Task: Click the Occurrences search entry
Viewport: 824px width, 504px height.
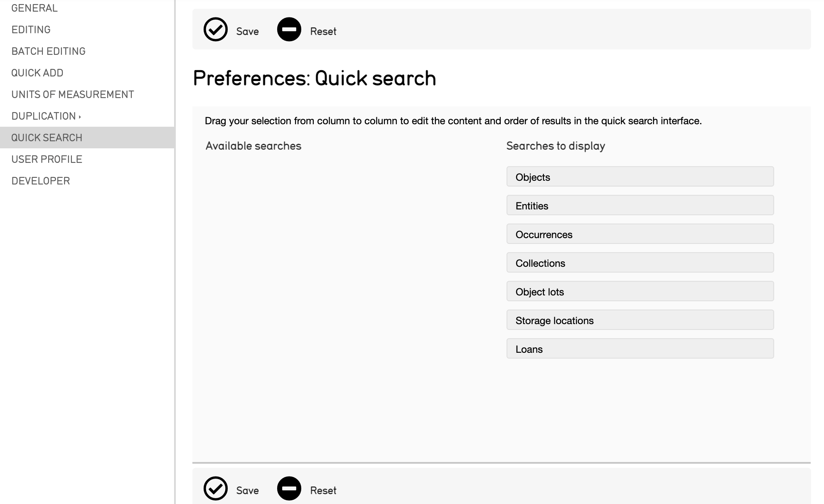Action: tap(640, 234)
